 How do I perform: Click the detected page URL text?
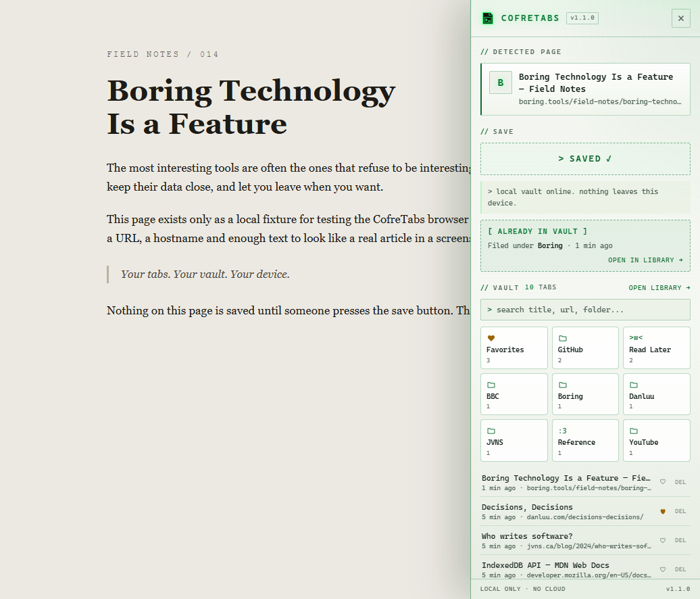(x=600, y=102)
